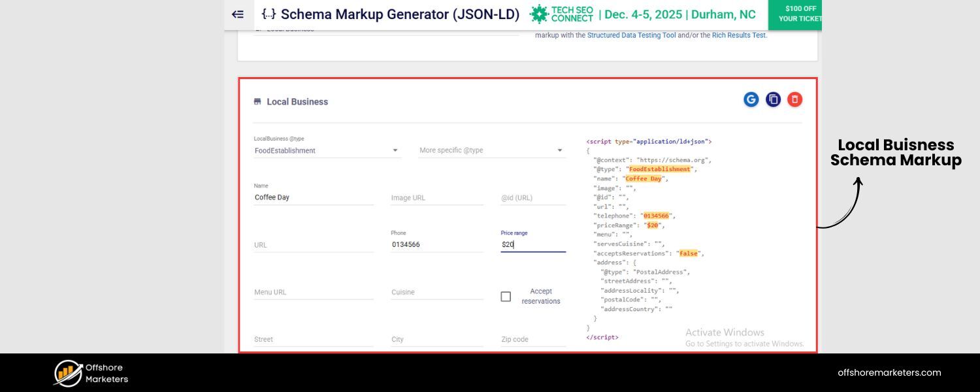Click the Local Business panel icon
The image size is (980, 392).
[258, 101]
